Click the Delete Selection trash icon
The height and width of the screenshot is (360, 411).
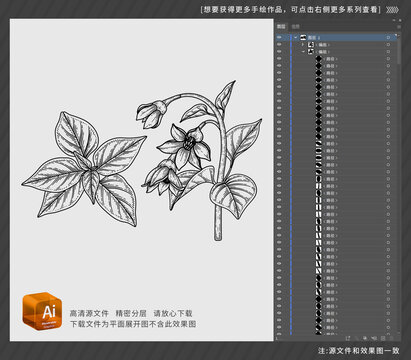coord(391,338)
